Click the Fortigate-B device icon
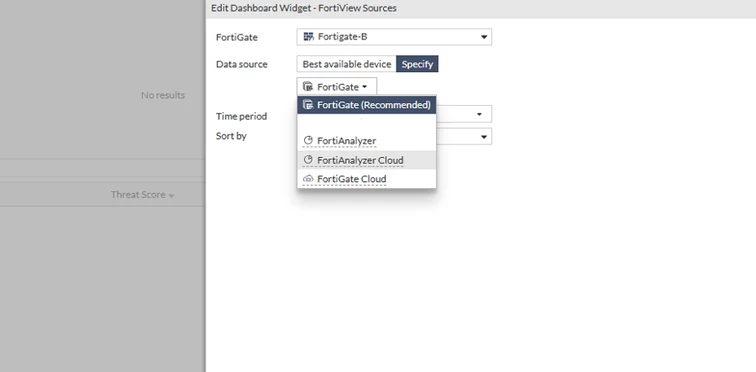Viewport: 756px width, 372px height. 309,37
